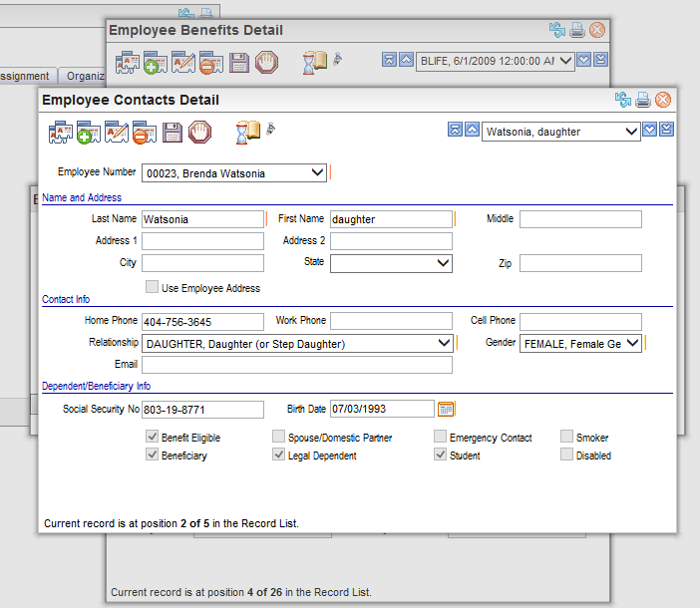Image resolution: width=700 pixels, height=608 pixels.
Task: Click the stop hand icon in Contacts Detail
Action: (x=199, y=132)
